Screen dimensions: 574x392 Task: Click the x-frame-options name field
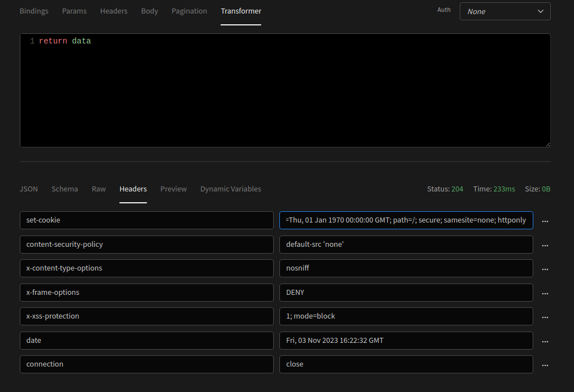[146, 292]
